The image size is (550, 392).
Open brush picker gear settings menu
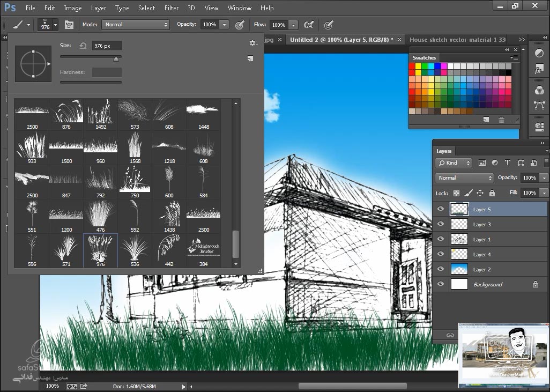point(253,43)
